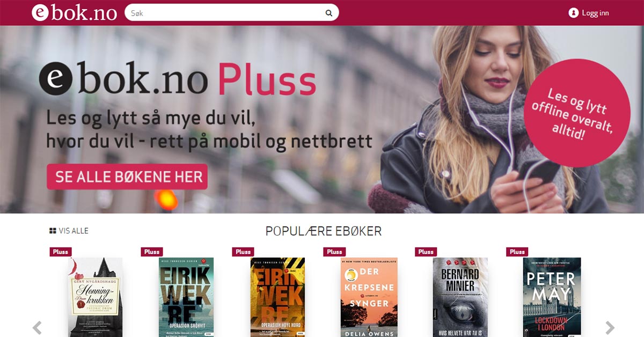Go to previous books with left arrow

tap(37, 327)
